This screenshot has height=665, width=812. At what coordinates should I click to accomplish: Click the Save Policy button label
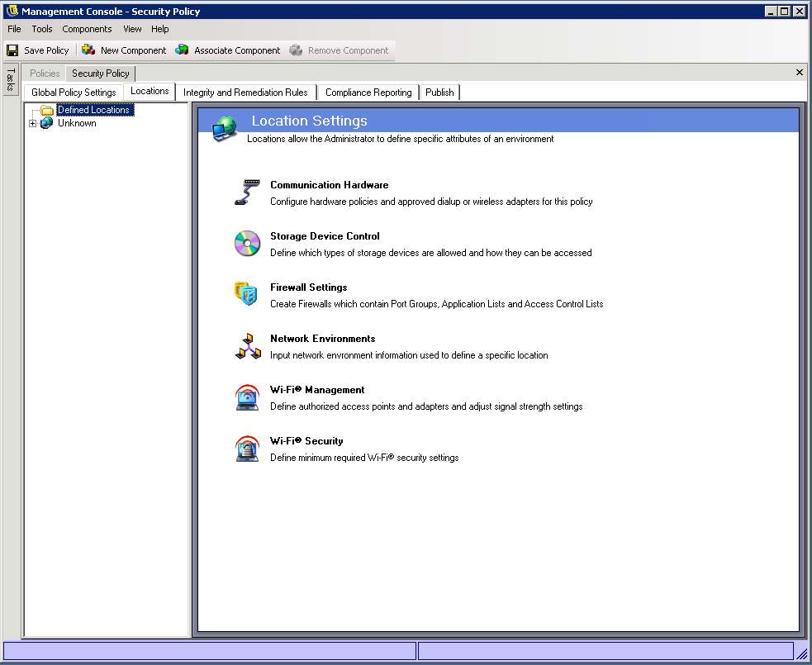46,50
